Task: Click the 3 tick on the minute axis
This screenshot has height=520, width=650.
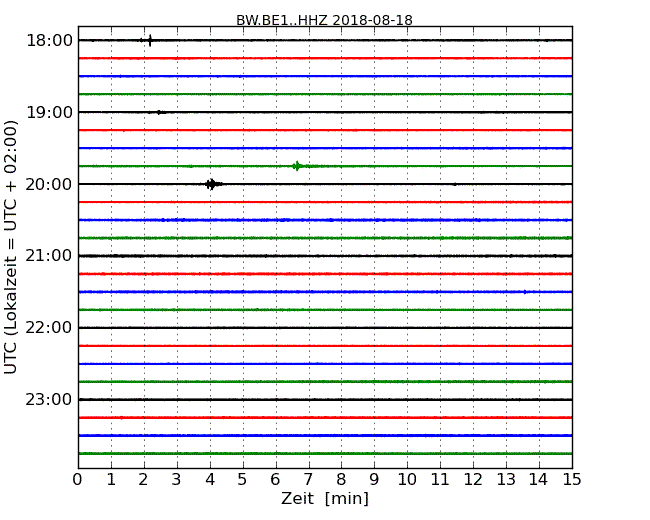Action: click(177, 480)
